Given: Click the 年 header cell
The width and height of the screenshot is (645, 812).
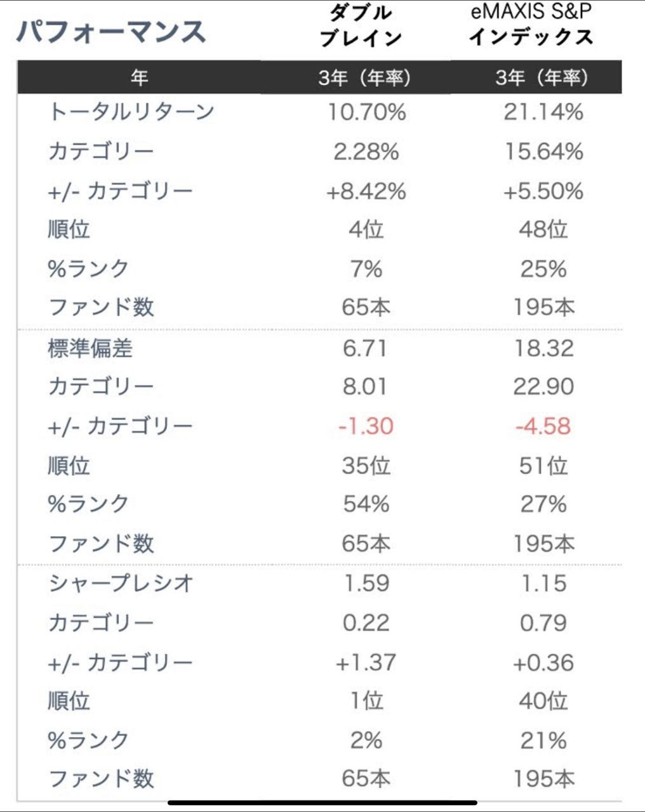Looking at the screenshot, I should tap(139, 77).
